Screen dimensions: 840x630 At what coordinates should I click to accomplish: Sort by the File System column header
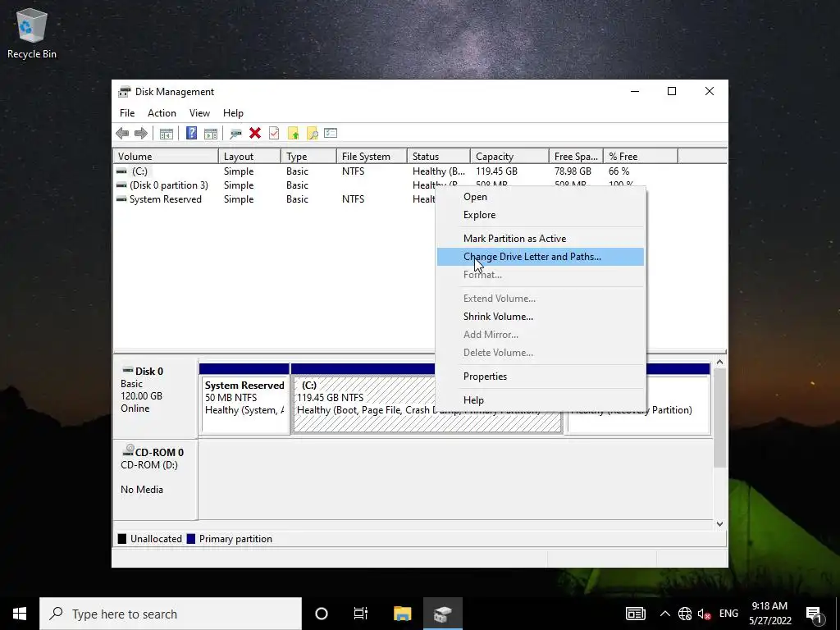pos(372,157)
